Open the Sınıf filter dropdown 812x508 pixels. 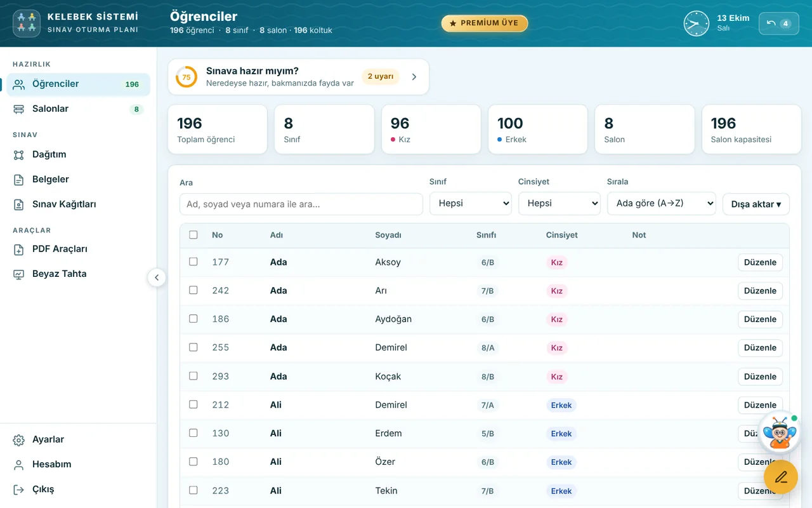471,203
